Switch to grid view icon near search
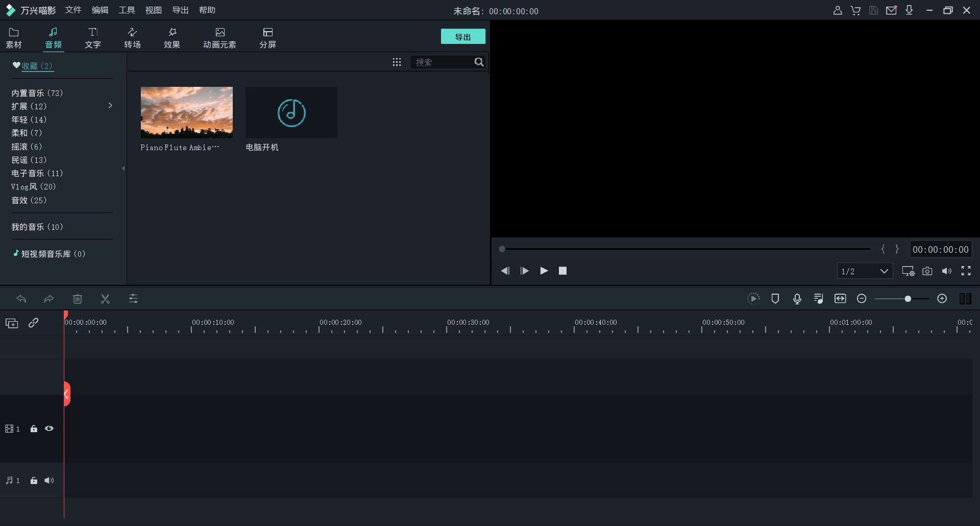Screen dimensions: 980x526 click(x=397, y=62)
